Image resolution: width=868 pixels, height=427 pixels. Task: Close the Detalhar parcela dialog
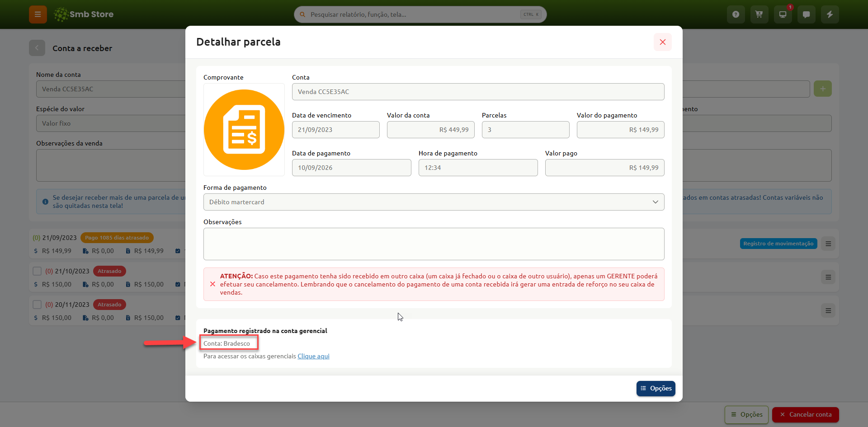click(663, 42)
